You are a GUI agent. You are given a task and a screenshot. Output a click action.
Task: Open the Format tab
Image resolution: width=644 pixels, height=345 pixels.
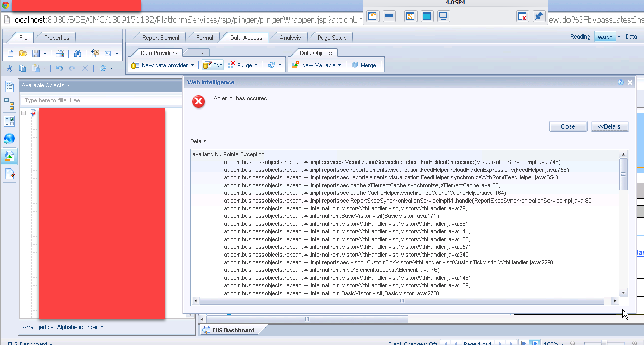[x=204, y=38]
